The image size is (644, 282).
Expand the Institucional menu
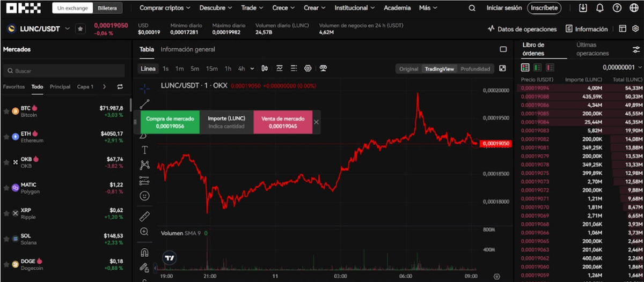355,8
